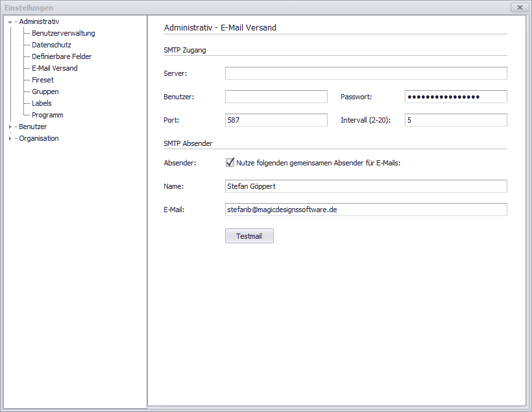The width and height of the screenshot is (532, 412).
Task: Open Definierbare Felder settings
Action: 62,56
